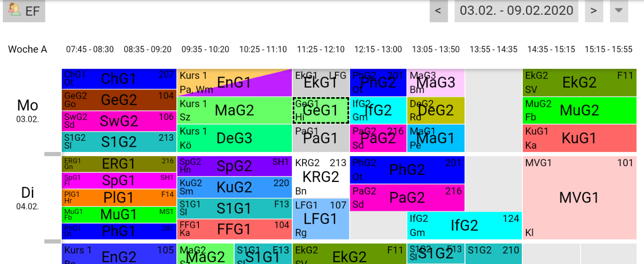644x264 pixels.
Task: Open the FFG1 lesson in room 104
Action: (x=234, y=229)
